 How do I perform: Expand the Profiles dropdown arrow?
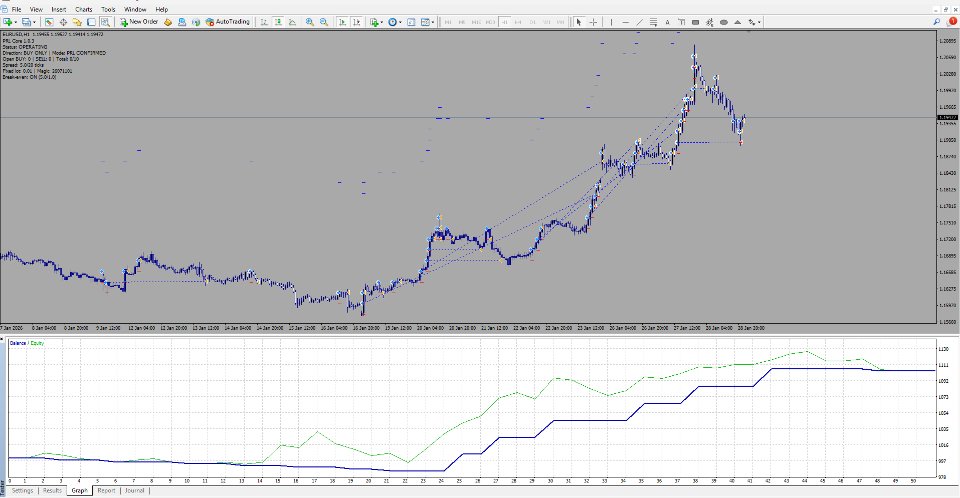pyautogui.click(x=34, y=22)
